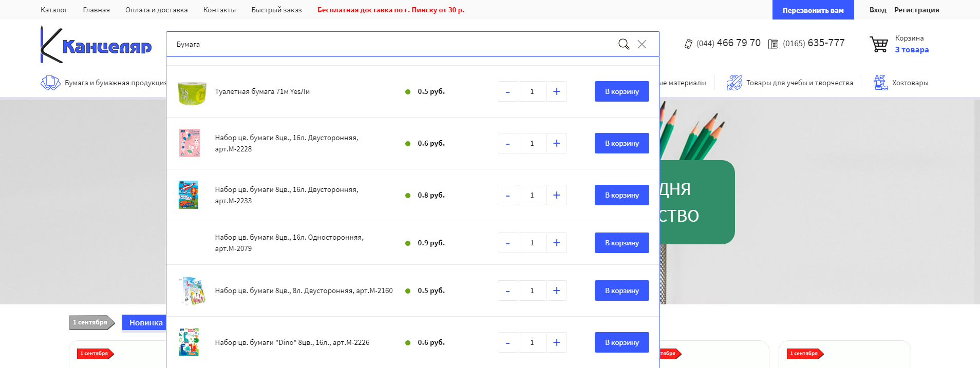The width and height of the screenshot is (980, 368).
Task: Click the Канцеляр logo
Action: 97,45
